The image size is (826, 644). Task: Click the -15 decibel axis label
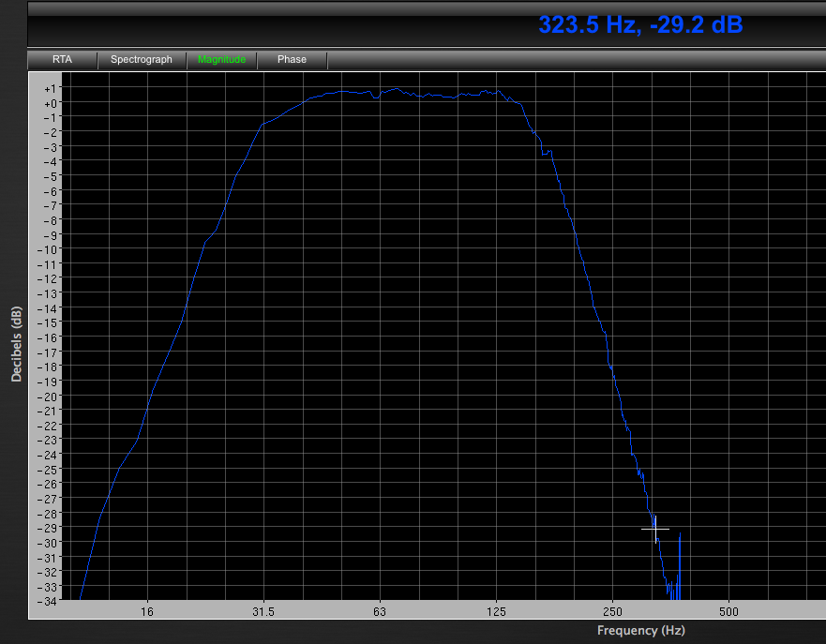(48, 322)
